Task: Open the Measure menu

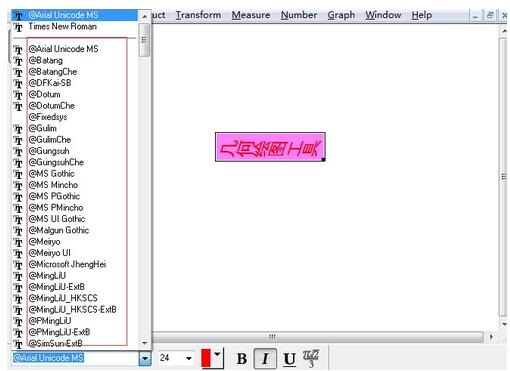Action: pyautogui.click(x=251, y=15)
